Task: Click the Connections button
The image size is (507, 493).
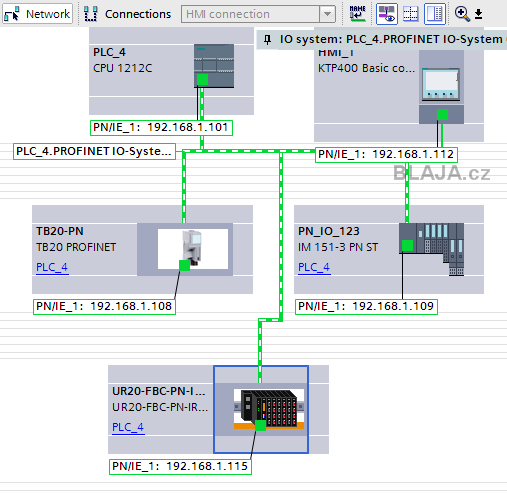Action: tap(127, 14)
